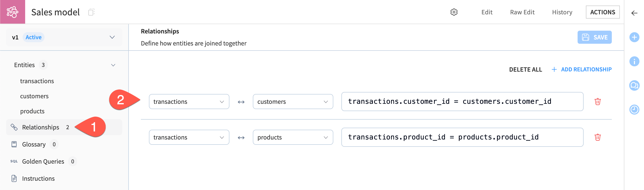Image resolution: width=644 pixels, height=190 pixels.
Task: Expand the v1 Active version dropdown
Action: click(x=112, y=37)
